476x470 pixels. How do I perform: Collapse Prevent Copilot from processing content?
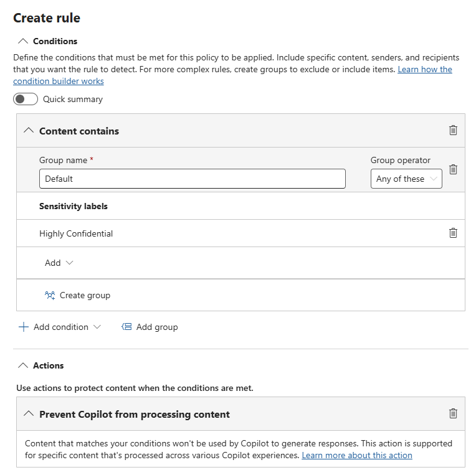(x=28, y=414)
